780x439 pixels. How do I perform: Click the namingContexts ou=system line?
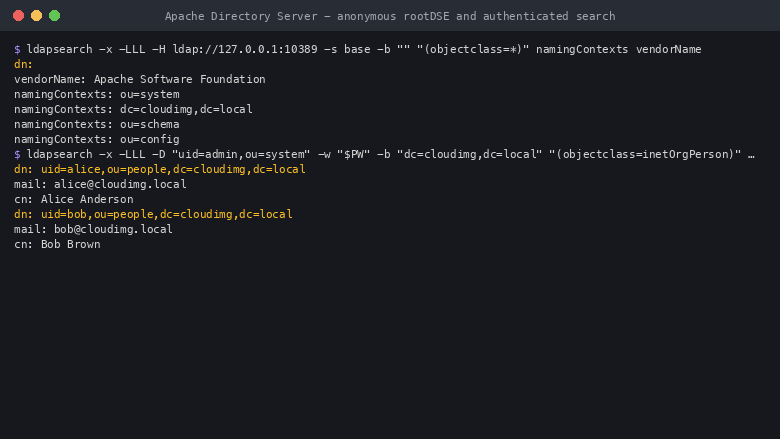97,94
